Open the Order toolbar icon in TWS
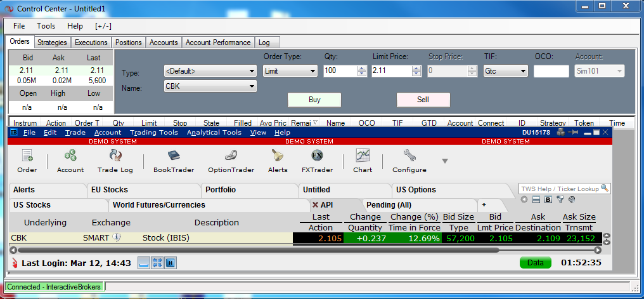 [27, 161]
